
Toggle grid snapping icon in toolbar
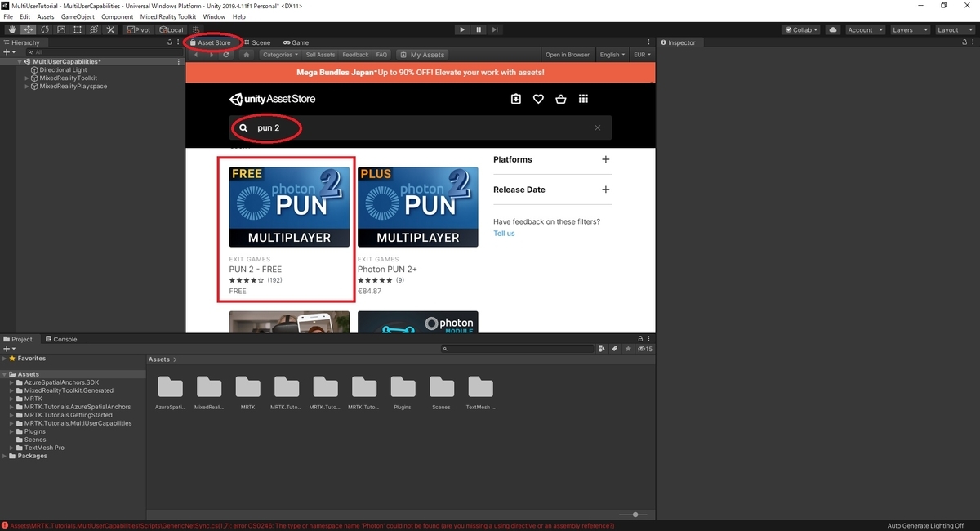[x=196, y=29]
